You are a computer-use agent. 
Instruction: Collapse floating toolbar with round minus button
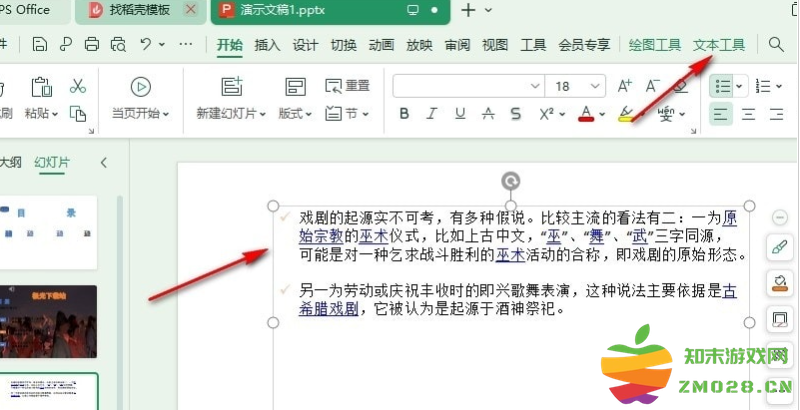780,218
